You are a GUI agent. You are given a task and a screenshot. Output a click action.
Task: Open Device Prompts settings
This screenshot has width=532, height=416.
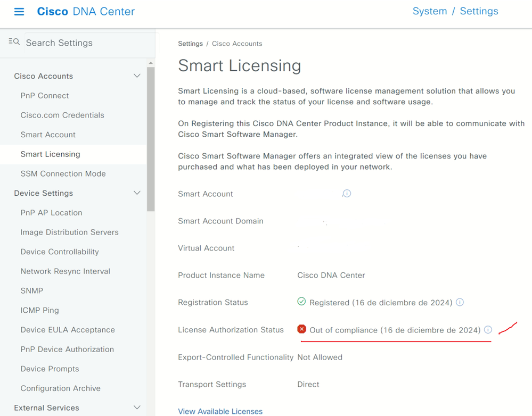50,369
